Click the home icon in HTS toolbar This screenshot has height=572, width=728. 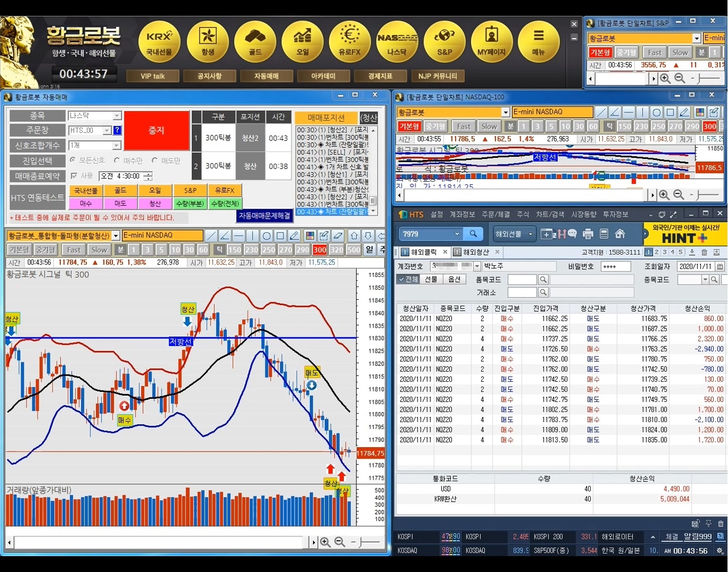pyautogui.click(x=620, y=234)
